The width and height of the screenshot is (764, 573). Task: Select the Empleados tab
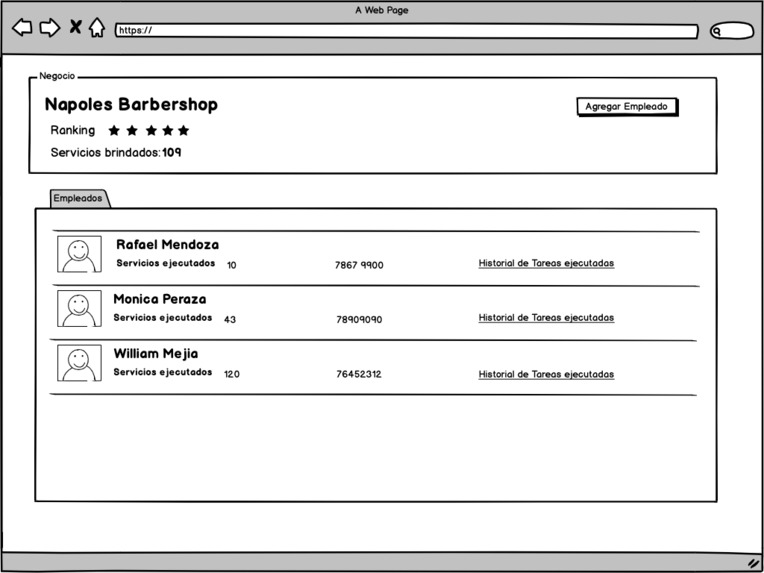click(80, 198)
